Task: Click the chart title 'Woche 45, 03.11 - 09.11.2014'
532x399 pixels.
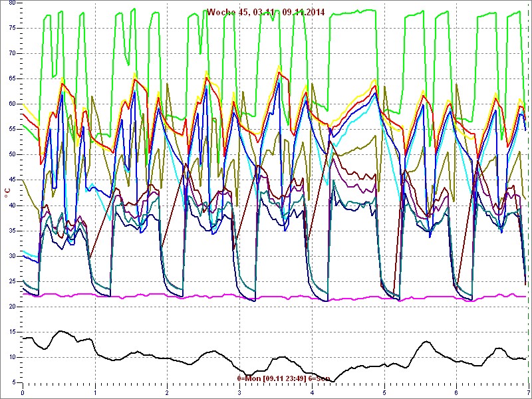Action: click(x=265, y=13)
